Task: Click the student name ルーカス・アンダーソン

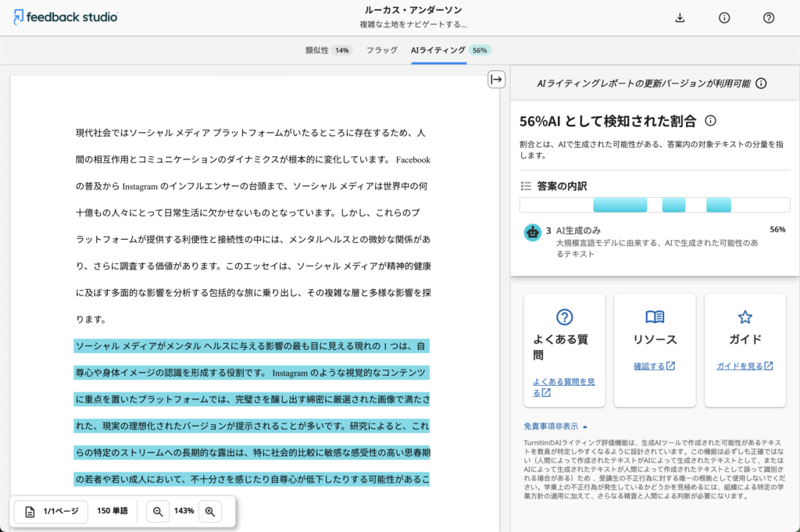Action: point(413,10)
